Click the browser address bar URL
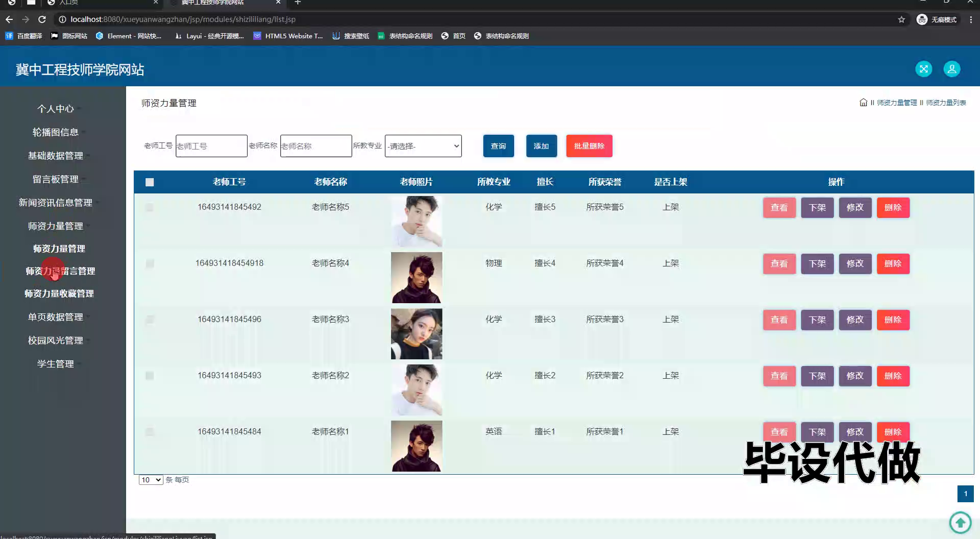The height and width of the screenshot is (539, 980). 183,19
